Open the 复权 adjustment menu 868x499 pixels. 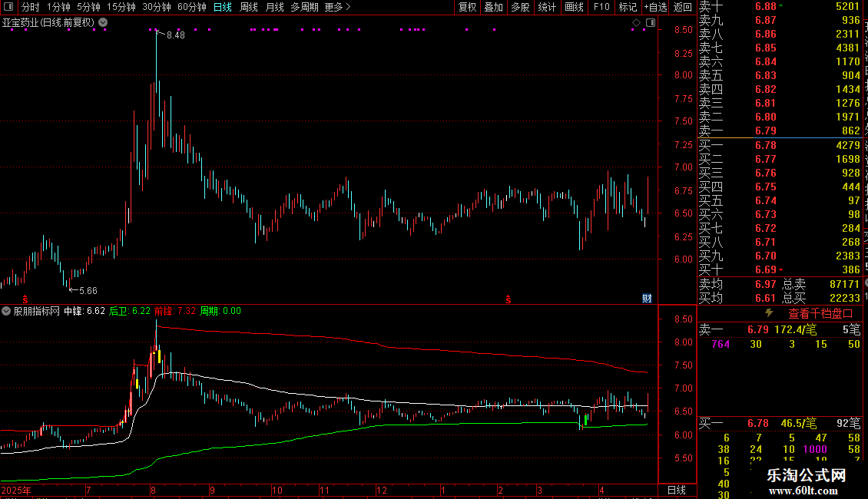coord(467,7)
